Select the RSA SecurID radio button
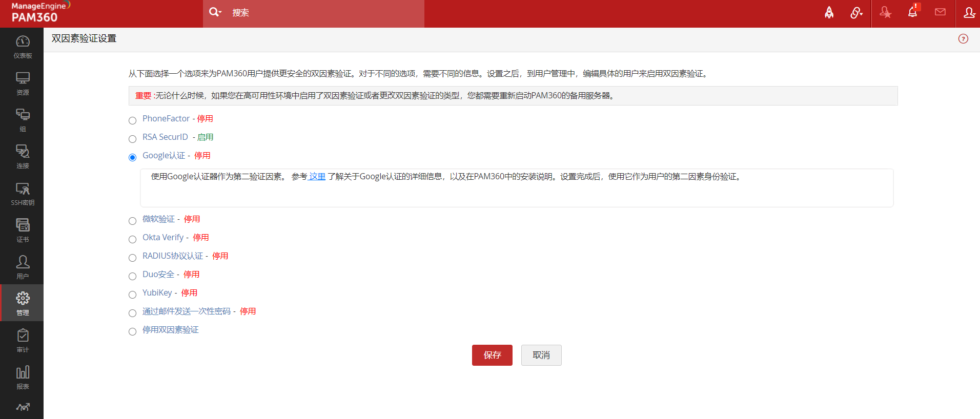The height and width of the screenshot is (419, 980). (132, 139)
